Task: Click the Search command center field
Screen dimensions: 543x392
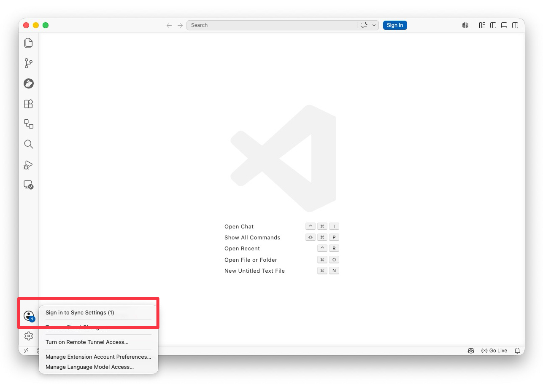Action: coord(272,25)
